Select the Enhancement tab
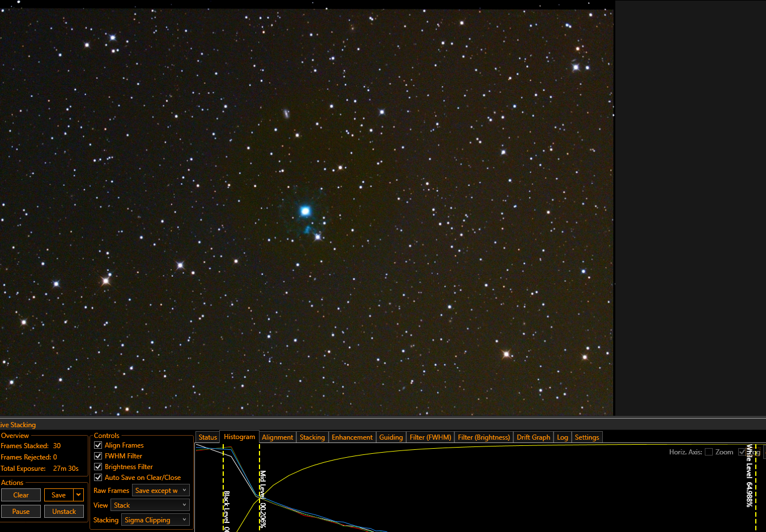The height and width of the screenshot is (532, 766). tap(352, 437)
